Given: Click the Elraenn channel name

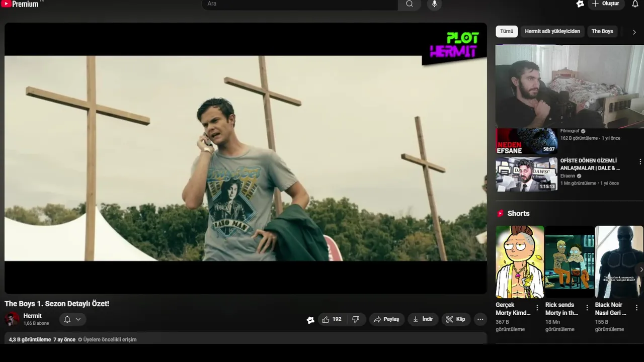Looking at the screenshot, I should coord(568,176).
